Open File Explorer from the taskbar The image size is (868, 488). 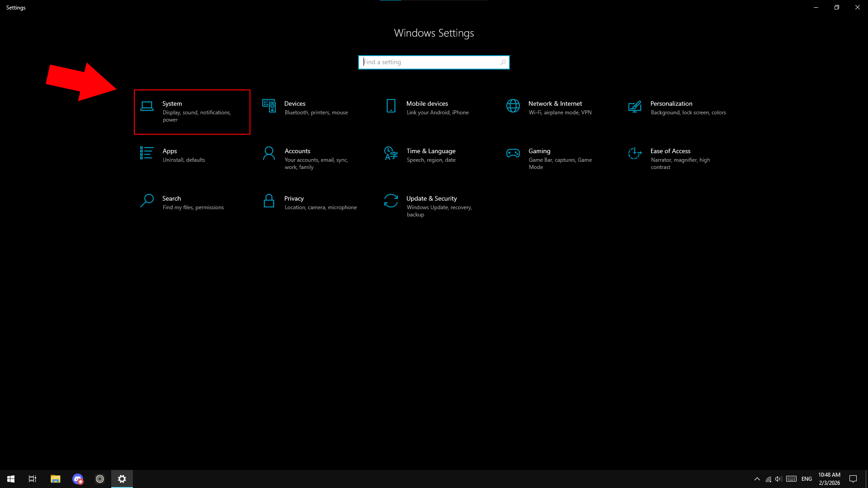(x=55, y=479)
